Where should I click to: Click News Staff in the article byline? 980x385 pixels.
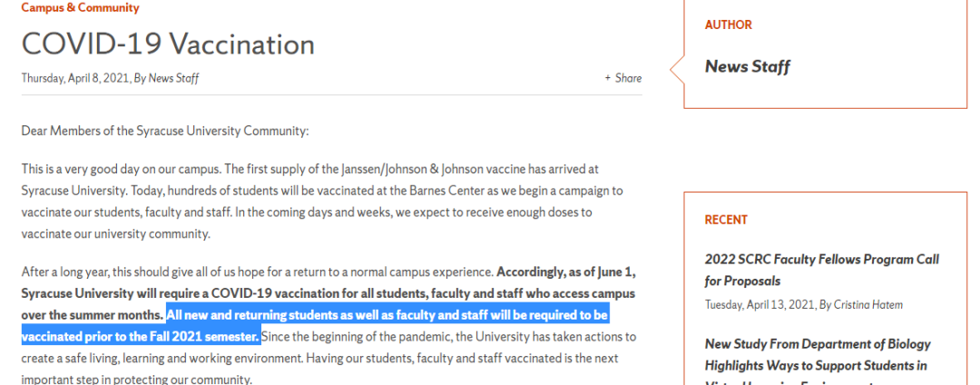[x=173, y=78]
